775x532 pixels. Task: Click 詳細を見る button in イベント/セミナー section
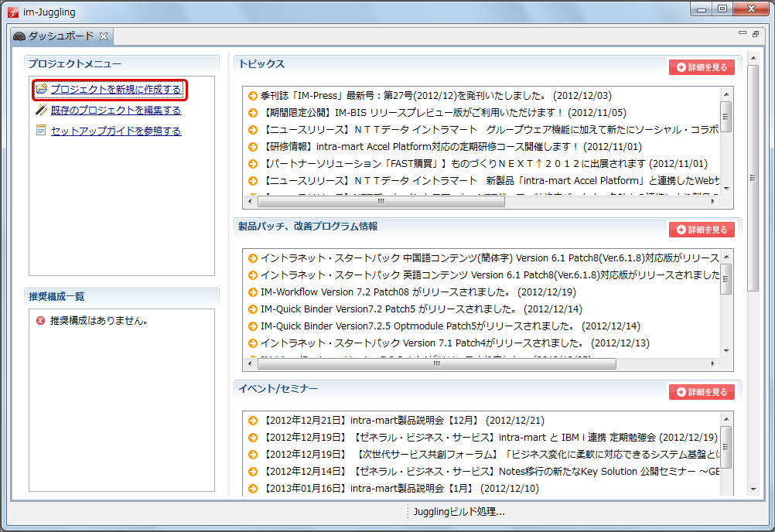pos(702,392)
